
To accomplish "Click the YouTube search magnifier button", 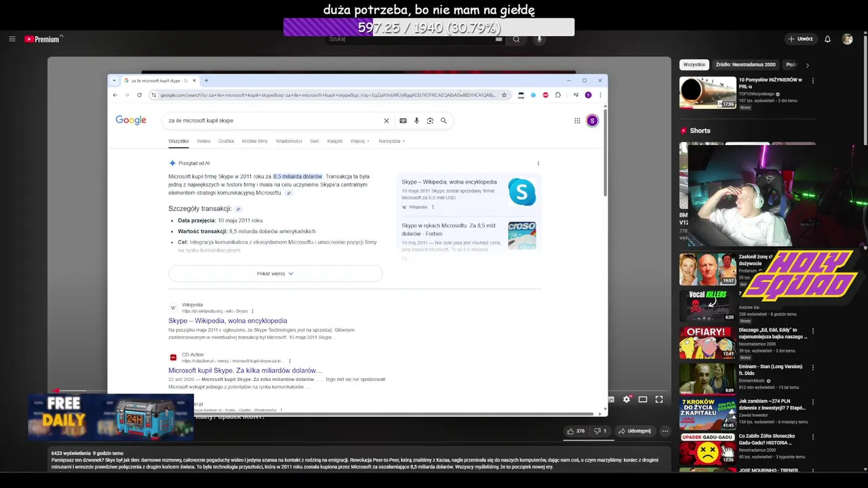I will (516, 39).
